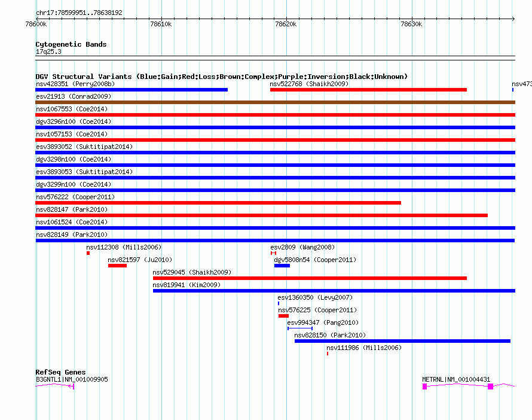Image resolution: width=532 pixels, height=420 pixels.
Task: Select the red nsv1067553 loss bar
Action: coord(275,115)
